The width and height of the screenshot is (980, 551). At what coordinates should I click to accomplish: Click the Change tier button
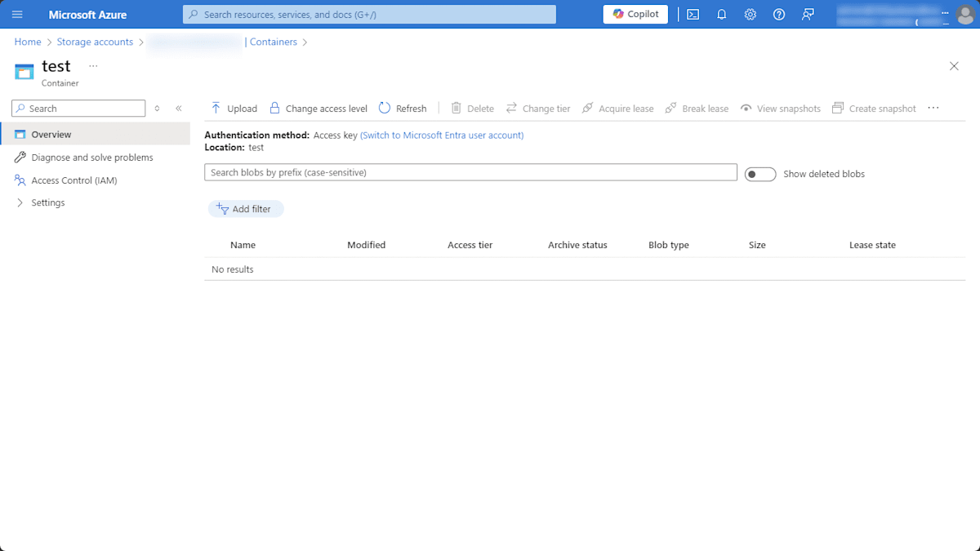pyautogui.click(x=538, y=109)
